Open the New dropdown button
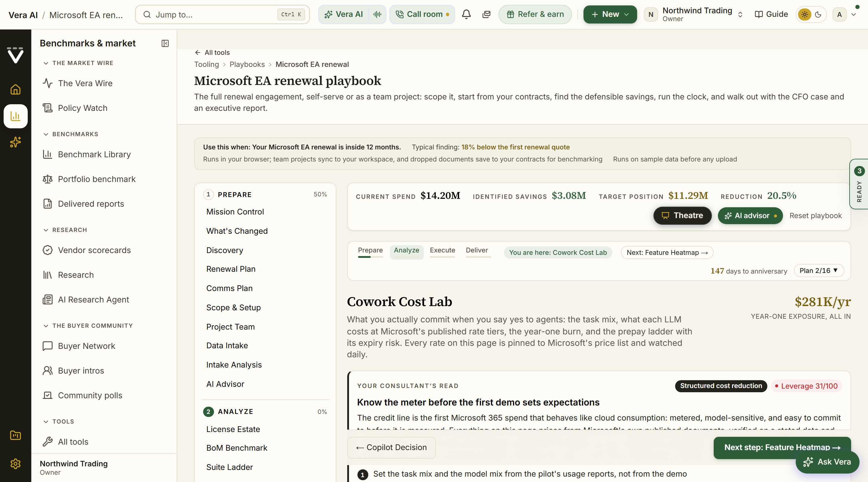 point(610,14)
